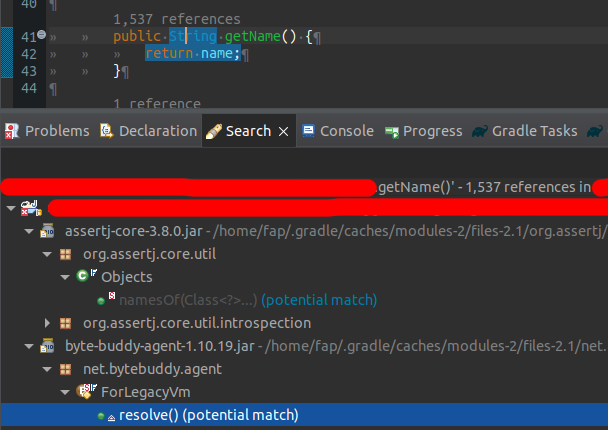This screenshot has height=430, width=608.
Task: Click the '1,537 references' code lens
Action: click(177, 19)
